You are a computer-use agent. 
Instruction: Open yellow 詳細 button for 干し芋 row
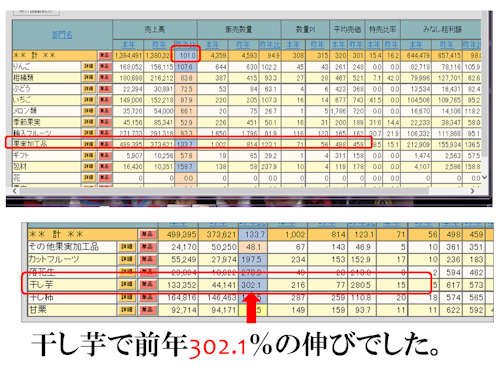[x=127, y=285]
